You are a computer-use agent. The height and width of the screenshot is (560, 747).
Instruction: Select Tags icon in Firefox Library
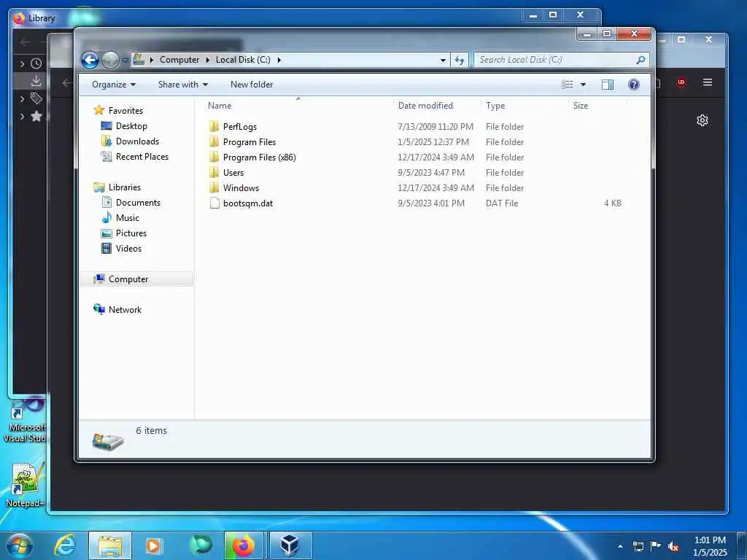(36, 98)
